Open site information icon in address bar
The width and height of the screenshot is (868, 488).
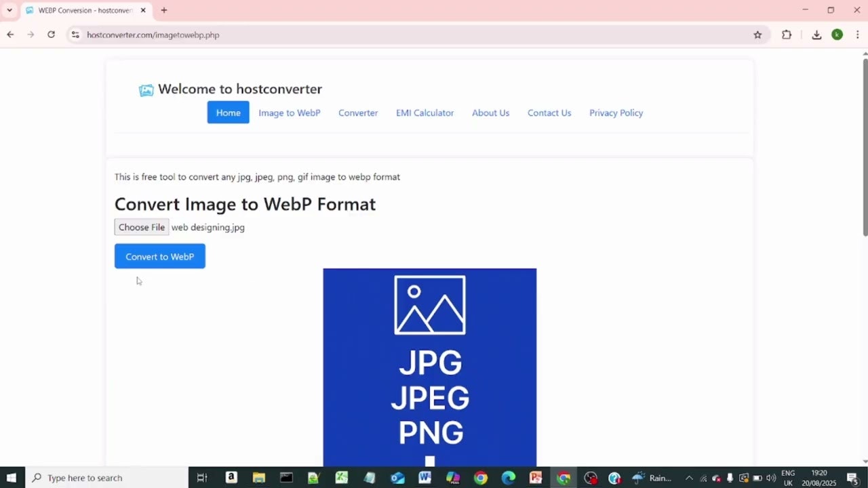75,35
